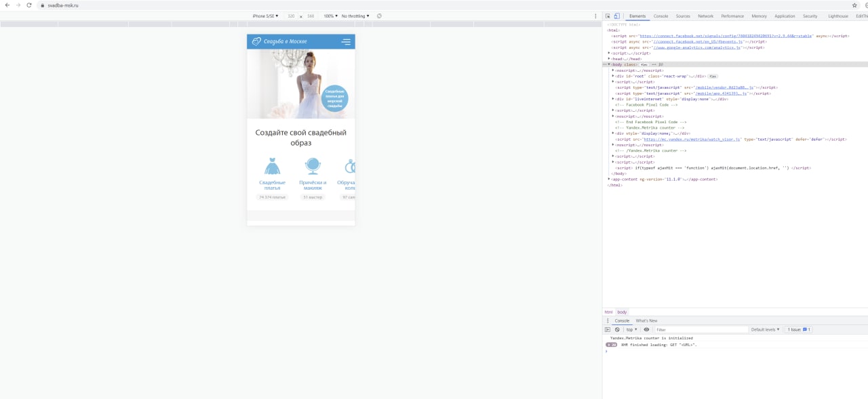This screenshot has width=868, height=399.
Task: Switch to the Elements tab
Action: pos(637,16)
